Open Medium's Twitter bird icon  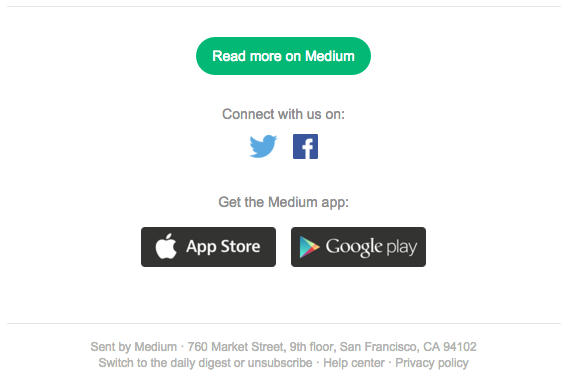[x=263, y=146]
